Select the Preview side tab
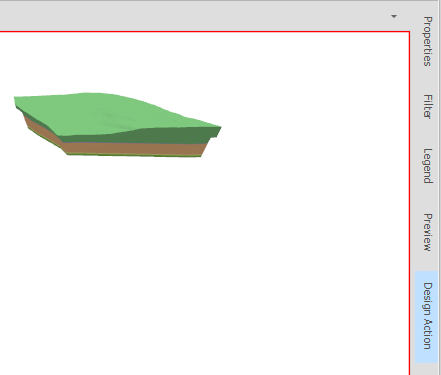The height and width of the screenshot is (375, 441). 427,232
